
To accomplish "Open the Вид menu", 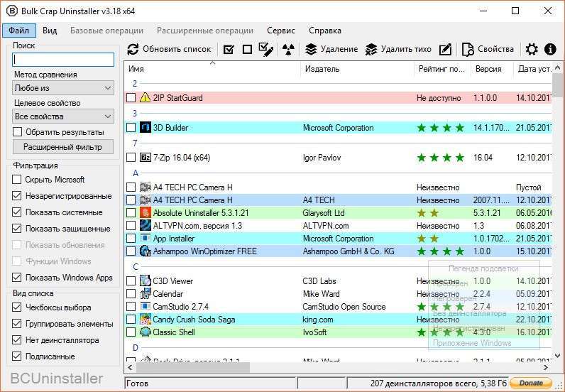I will coord(50,31).
